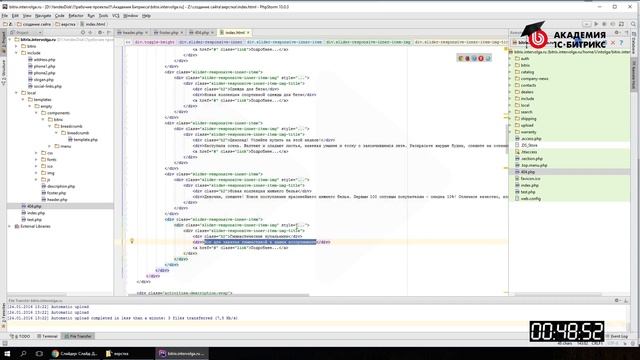Viewport: 640px width, 360px height.
Task: Click the scroll-from-source icon in Project panel
Action: [83, 32]
